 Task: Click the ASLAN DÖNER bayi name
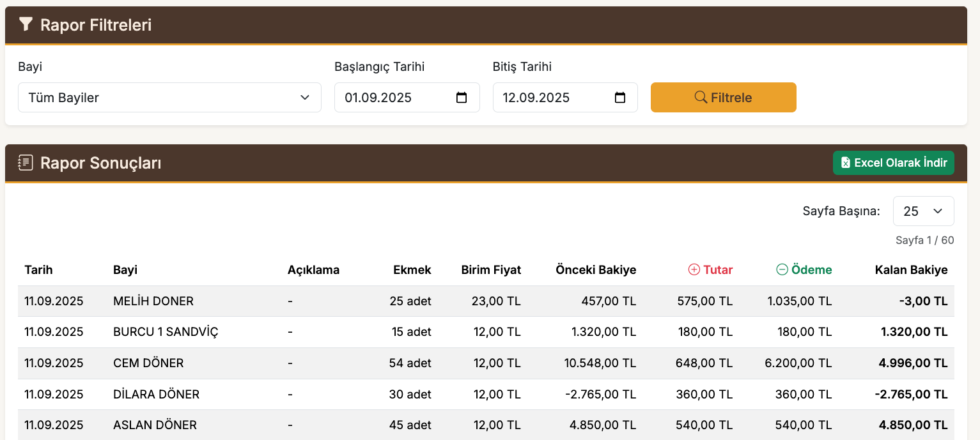155,425
